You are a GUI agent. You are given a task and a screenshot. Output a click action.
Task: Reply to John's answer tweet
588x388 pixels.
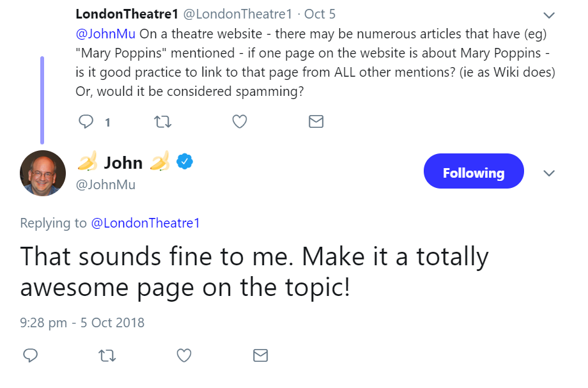coord(31,355)
